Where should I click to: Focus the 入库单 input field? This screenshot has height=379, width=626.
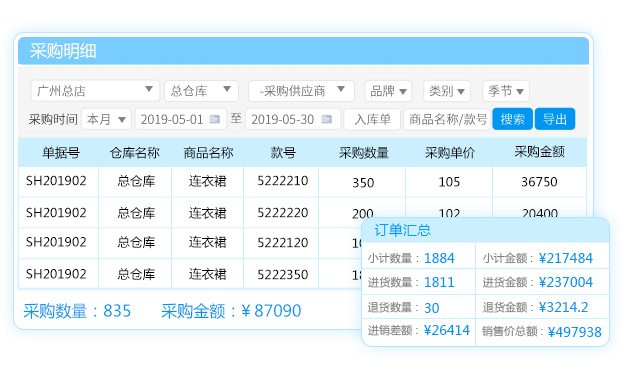point(372,119)
